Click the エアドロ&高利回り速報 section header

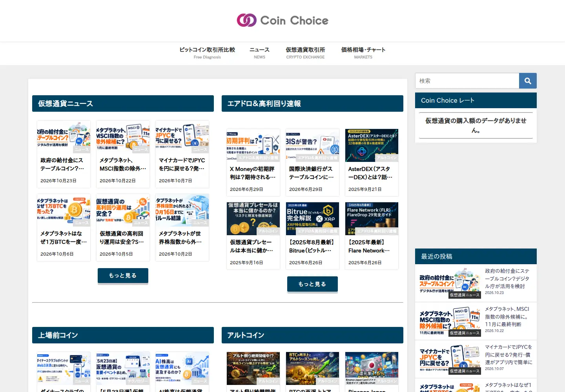click(x=312, y=103)
